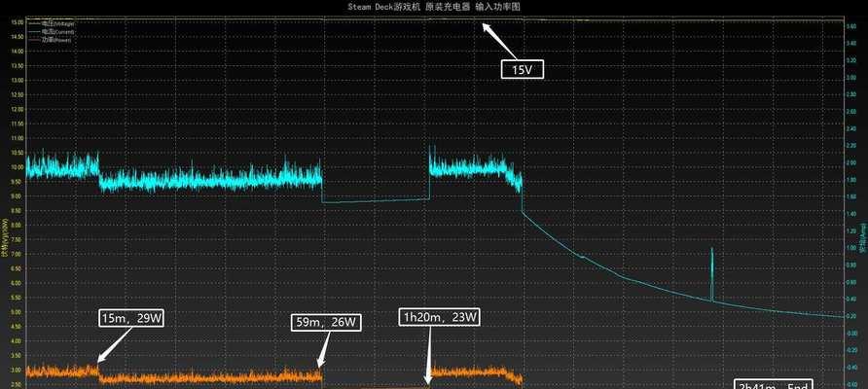Click the 12.00 tick on the left axis
The image size is (868, 389).
[x=18, y=109]
